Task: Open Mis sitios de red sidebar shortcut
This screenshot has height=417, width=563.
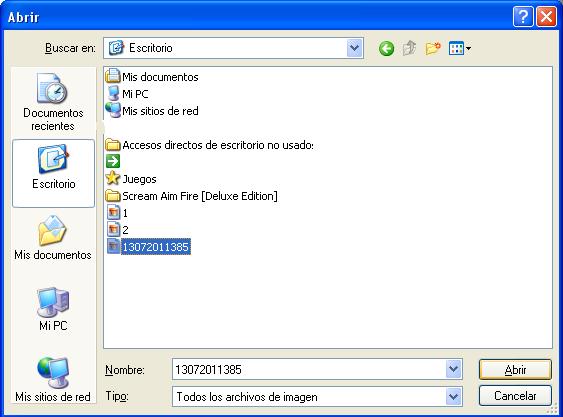Action: click(53, 380)
